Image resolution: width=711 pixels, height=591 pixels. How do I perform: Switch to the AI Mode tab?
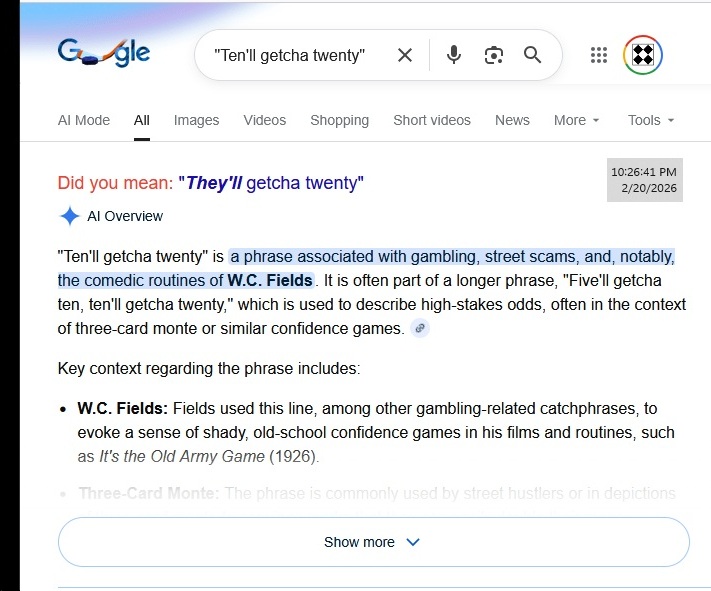tap(84, 120)
